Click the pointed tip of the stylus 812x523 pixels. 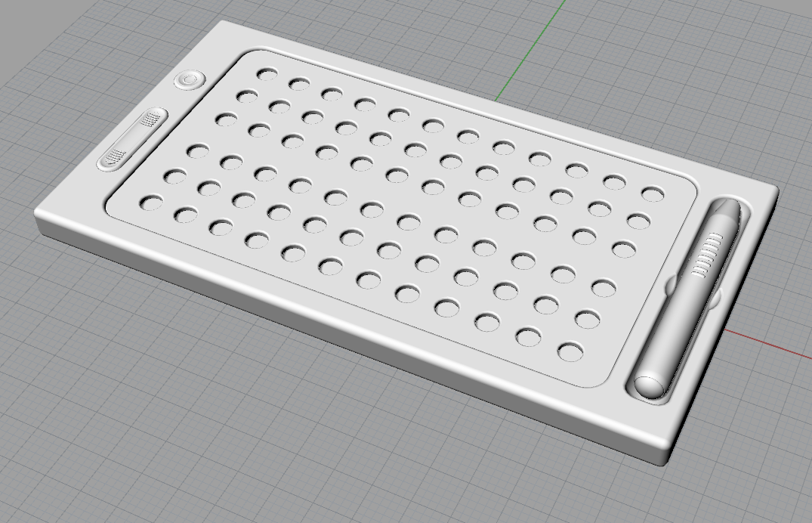tap(727, 208)
